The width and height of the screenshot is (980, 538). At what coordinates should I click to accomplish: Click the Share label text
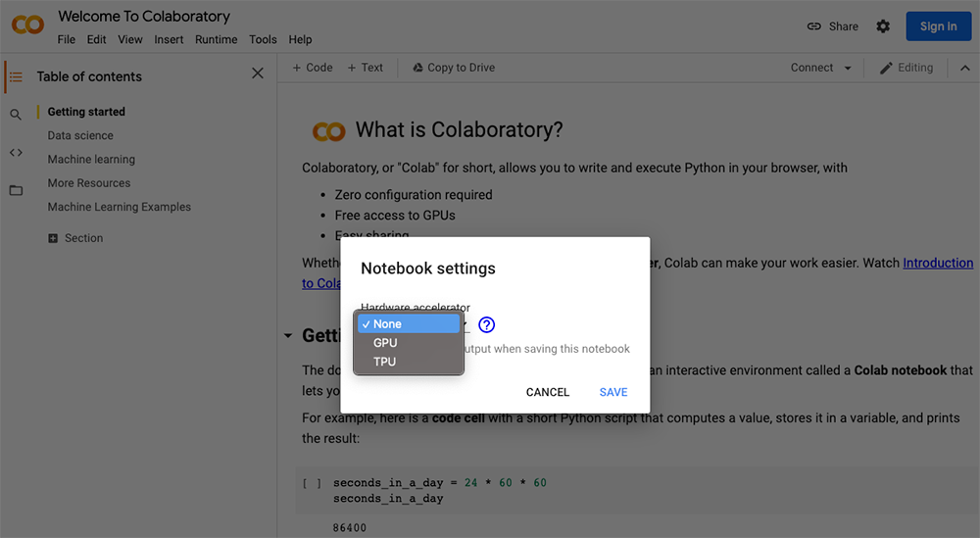(x=843, y=26)
